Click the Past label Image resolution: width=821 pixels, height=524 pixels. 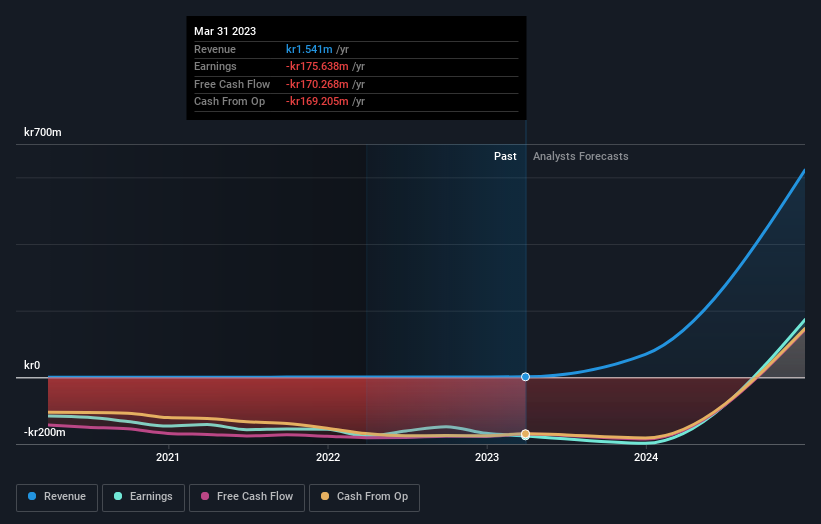505,156
